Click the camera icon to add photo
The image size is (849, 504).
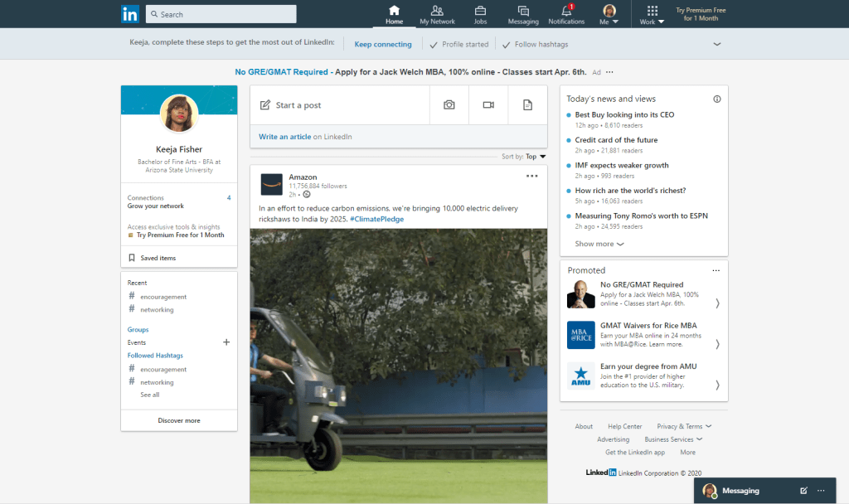click(449, 105)
